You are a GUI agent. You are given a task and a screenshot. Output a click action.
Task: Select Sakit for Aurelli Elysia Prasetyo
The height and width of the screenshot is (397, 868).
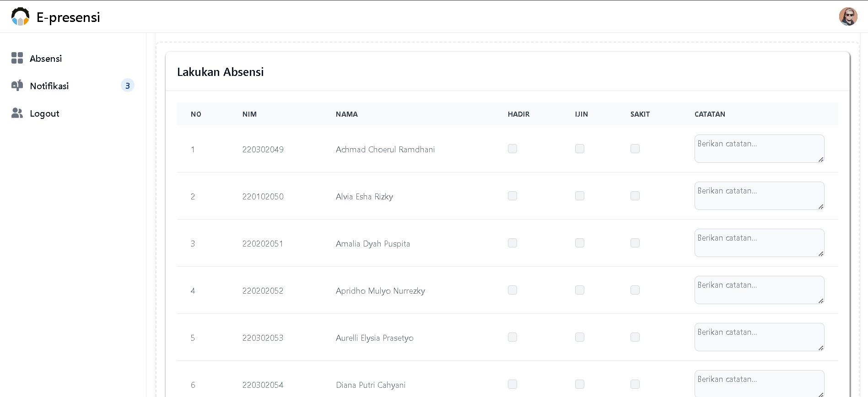tap(635, 337)
